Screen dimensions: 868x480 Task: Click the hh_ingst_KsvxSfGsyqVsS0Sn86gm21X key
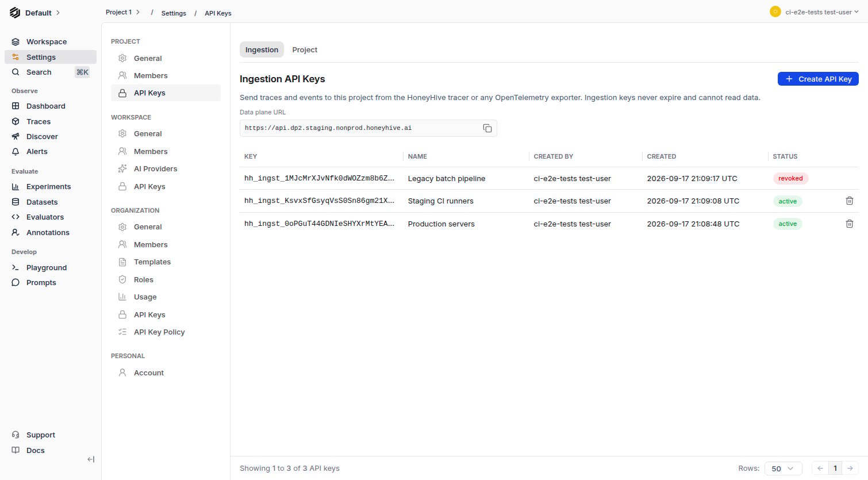tap(320, 201)
